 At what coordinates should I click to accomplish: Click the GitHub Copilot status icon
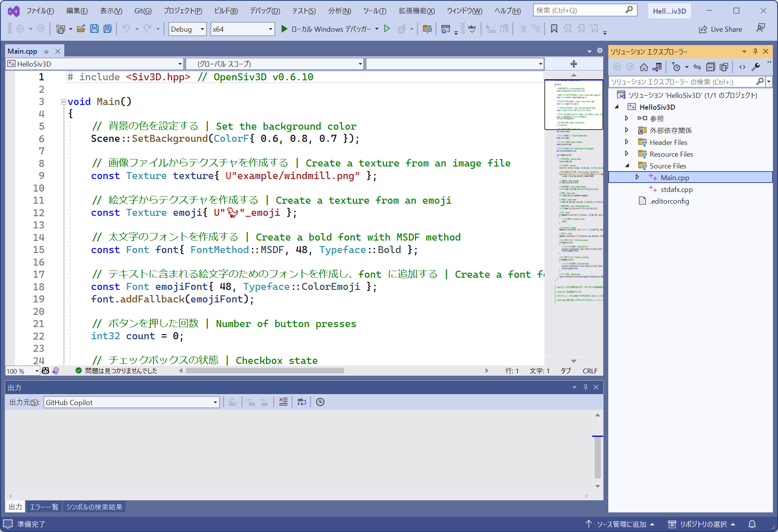click(45, 371)
